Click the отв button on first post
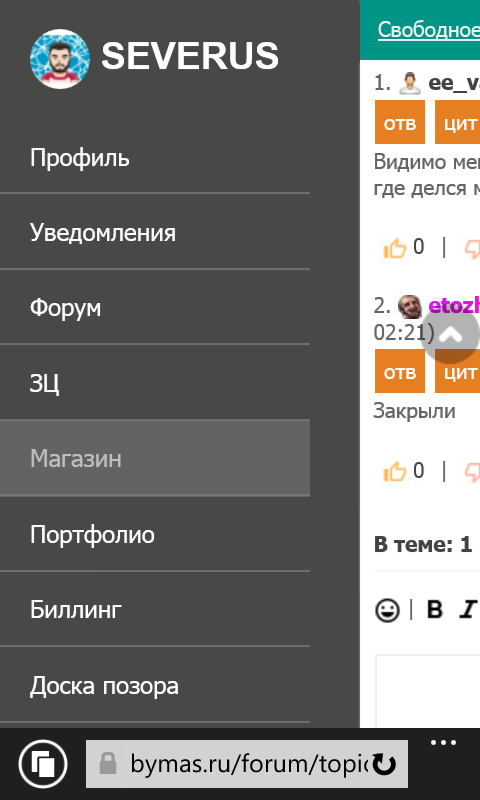 pyautogui.click(x=400, y=122)
